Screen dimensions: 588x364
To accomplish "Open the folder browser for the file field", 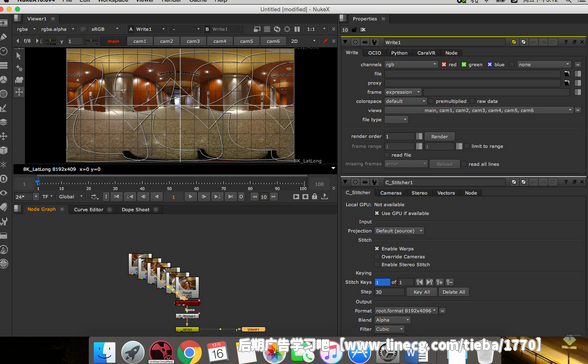I will [567, 74].
